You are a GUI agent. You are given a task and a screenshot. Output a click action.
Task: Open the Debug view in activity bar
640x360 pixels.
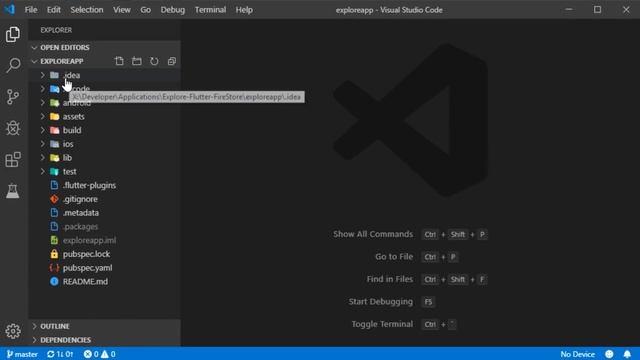13,128
